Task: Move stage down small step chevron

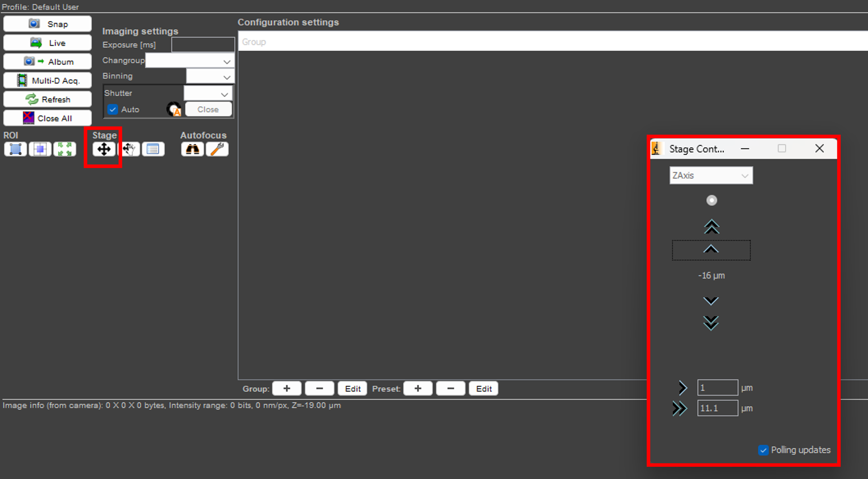Action: click(711, 301)
